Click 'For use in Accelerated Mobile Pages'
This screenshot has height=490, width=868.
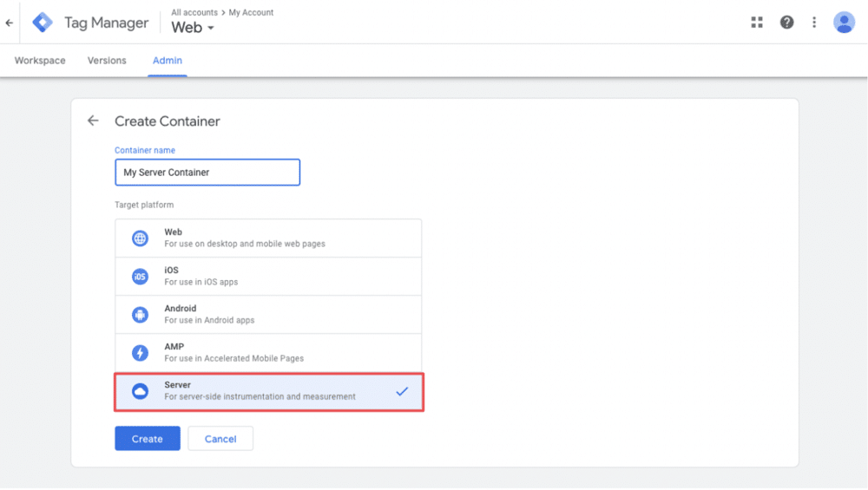click(x=234, y=358)
